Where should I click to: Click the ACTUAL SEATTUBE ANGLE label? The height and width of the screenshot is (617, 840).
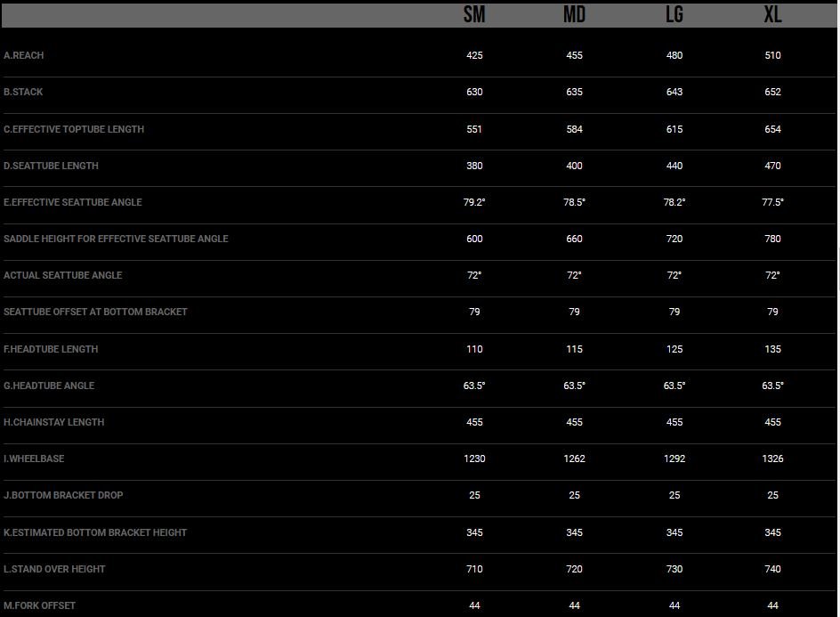coord(62,275)
